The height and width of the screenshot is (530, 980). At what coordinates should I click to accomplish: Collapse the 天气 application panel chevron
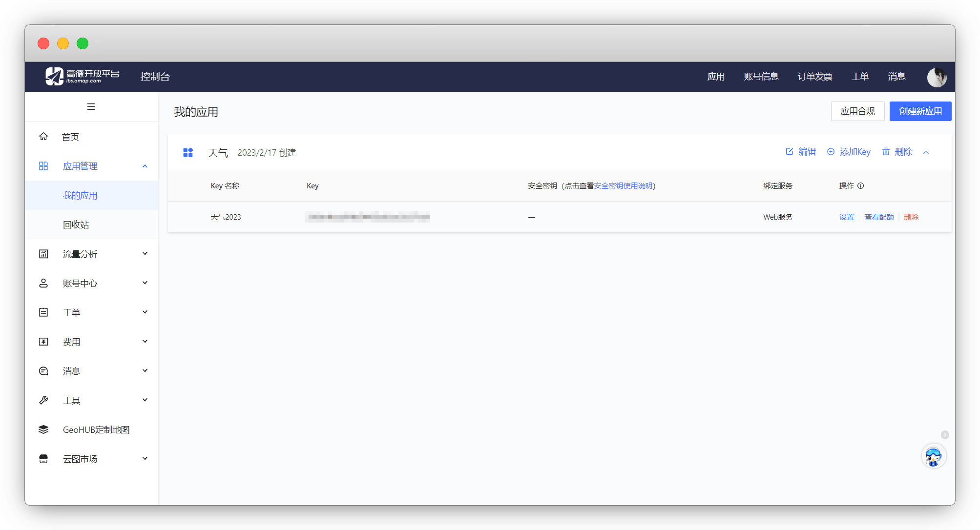(926, 152)
